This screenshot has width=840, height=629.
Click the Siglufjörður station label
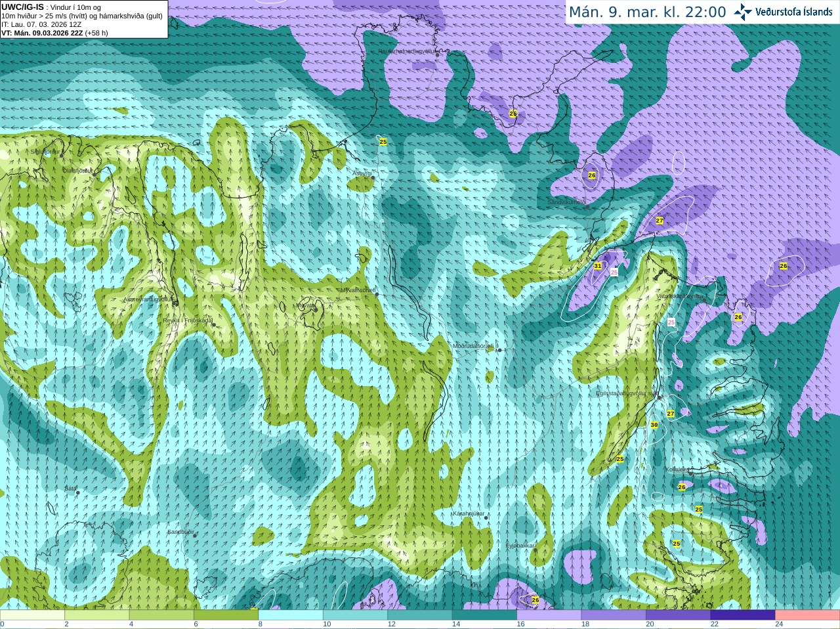coord(45,152)
